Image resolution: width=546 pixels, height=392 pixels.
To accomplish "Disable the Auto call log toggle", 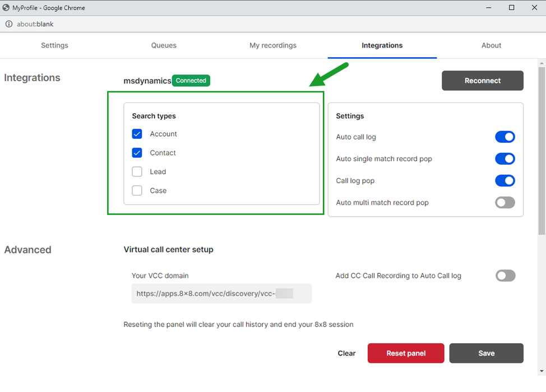I will coord(505,137).
